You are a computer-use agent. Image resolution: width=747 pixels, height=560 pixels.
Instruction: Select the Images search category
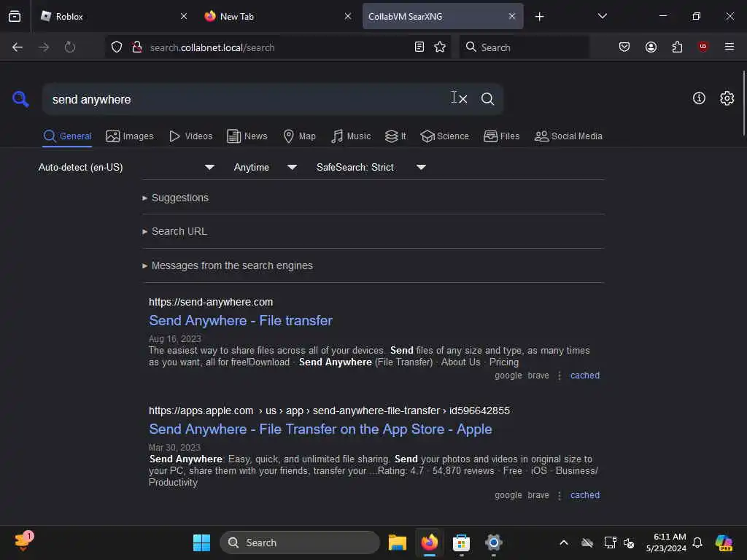pos(130,136)
